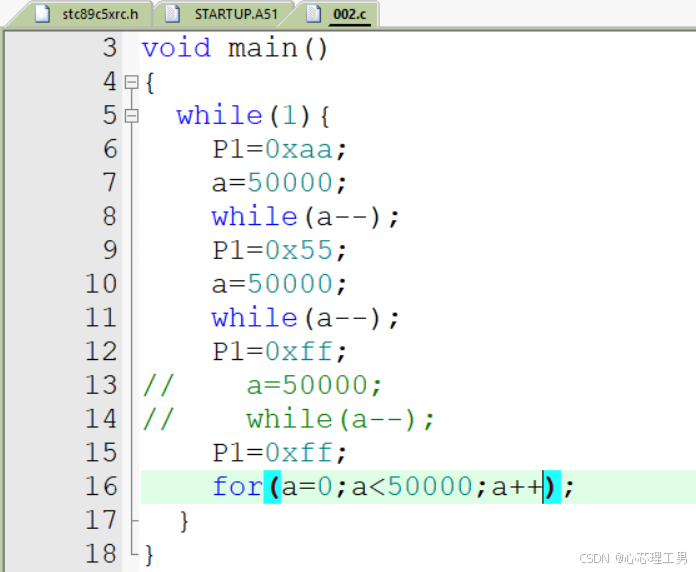Click the highlighted opening parenthesis after 'for'

tap(273, 487)
